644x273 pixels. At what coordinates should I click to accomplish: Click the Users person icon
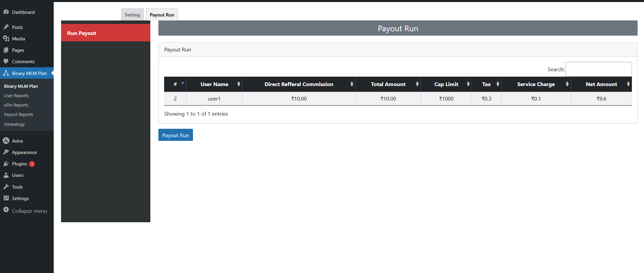click(6, 175)
